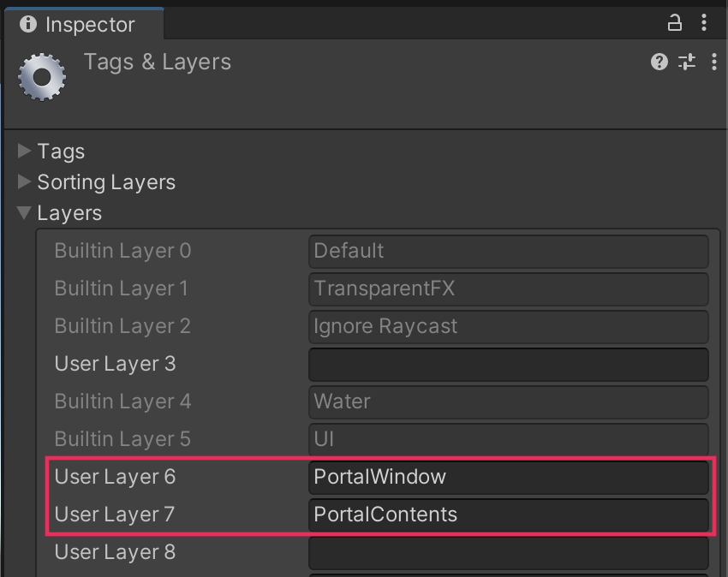Click the User Layer 7 label
This screenshot has width=728, height=577.
pyautogui.click(x=115, y=515)
